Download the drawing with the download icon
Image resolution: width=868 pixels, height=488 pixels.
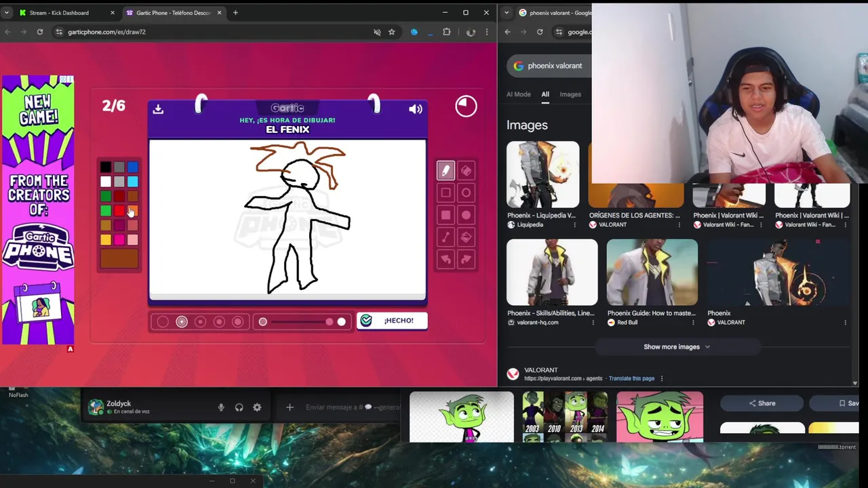(158, 109)
